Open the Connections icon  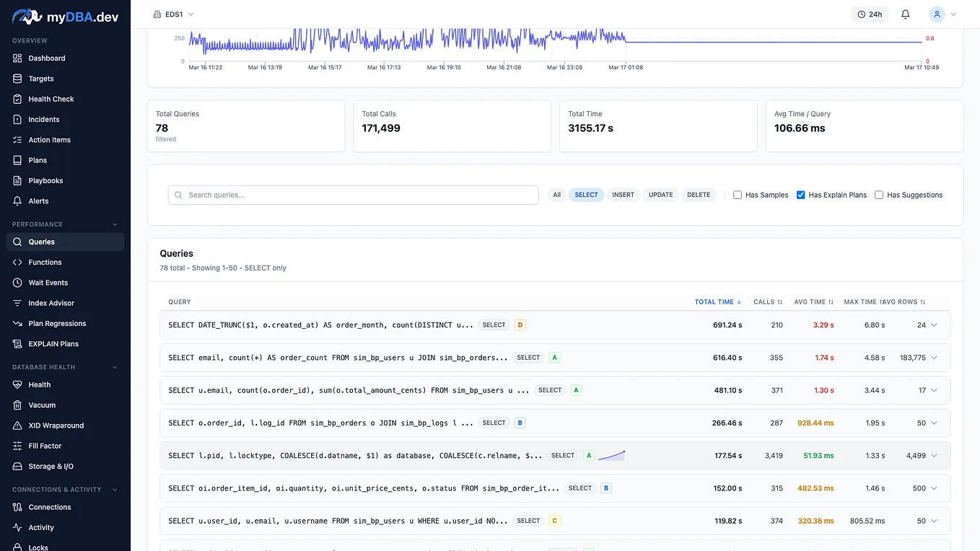pyautogui.click(x=17, y=508)
